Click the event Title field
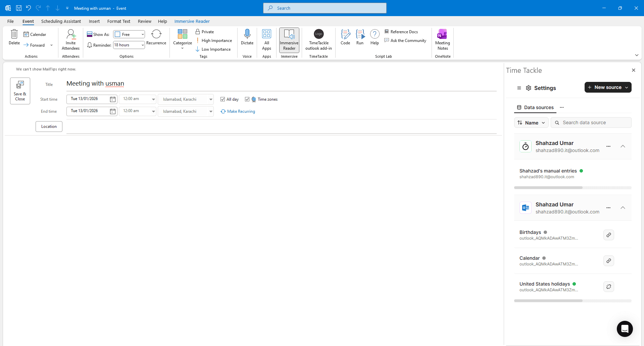 coord(281,84)
